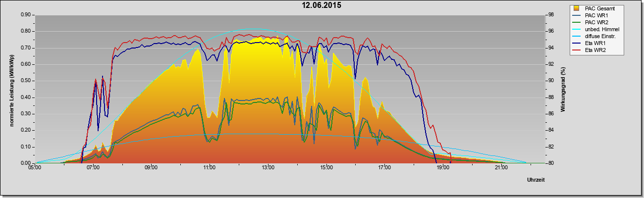Image resolution: width=644 pixels, height=198 pixels.
Task: Click the PAC Gesamt legend color swatch
Action: click(577, 8)
